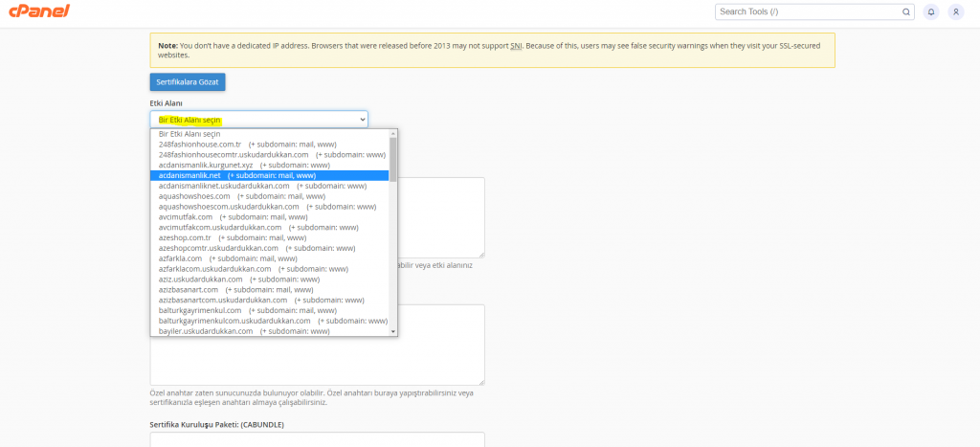Select 248fashionhouse.com.tr from the list

click(269, 145)
